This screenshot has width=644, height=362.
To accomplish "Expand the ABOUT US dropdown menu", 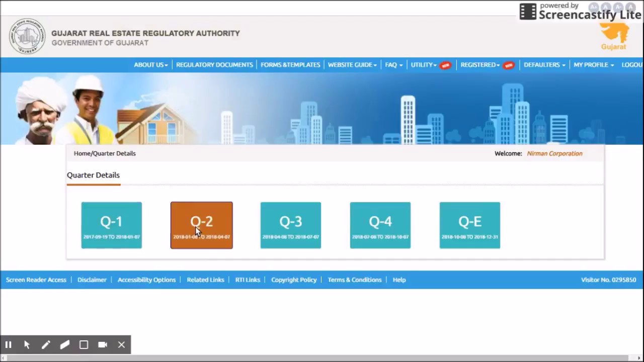I will [150, 65].
